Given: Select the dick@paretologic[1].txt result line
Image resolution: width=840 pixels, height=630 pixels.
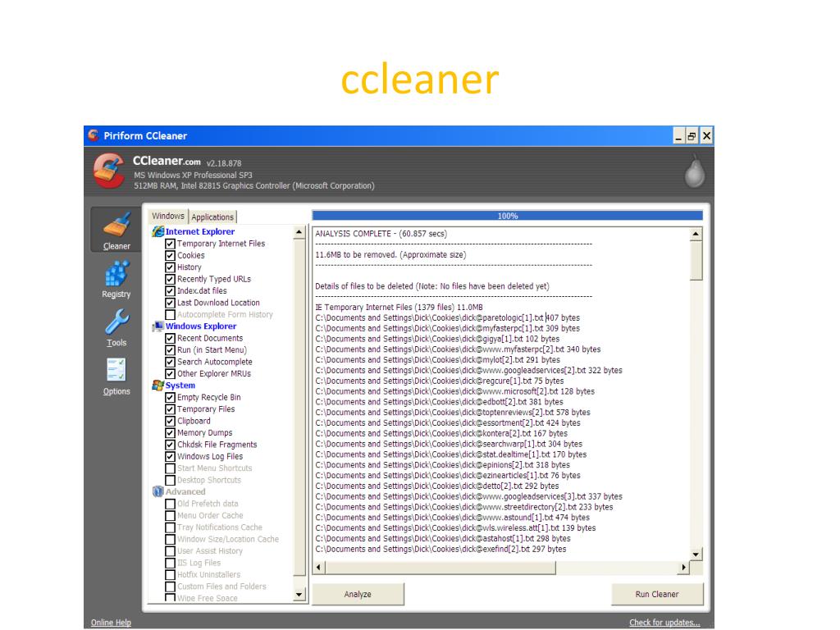Looking at the screenshot, I should pyautogui.click(x=447, y=317).
